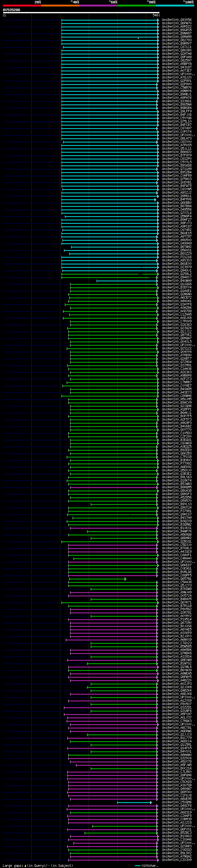The height and width of the screenshot is (868, 197).
Task: Open hit UniRef100_Q6PW70
Action: 177,24
